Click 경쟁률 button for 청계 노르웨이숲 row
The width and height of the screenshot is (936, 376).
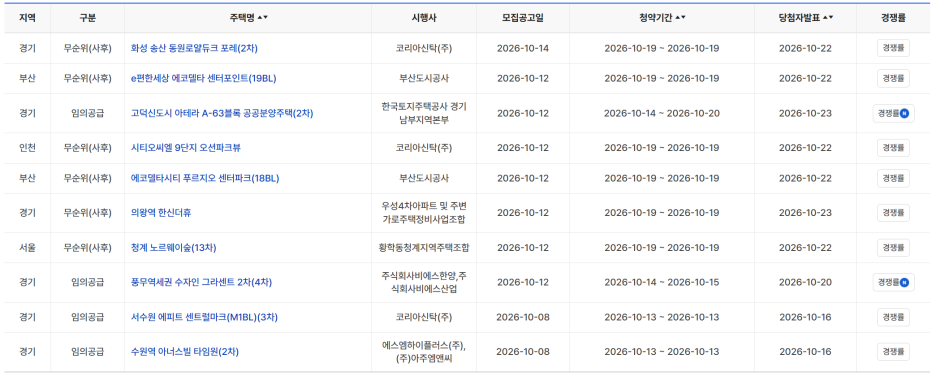coord(893,247)
